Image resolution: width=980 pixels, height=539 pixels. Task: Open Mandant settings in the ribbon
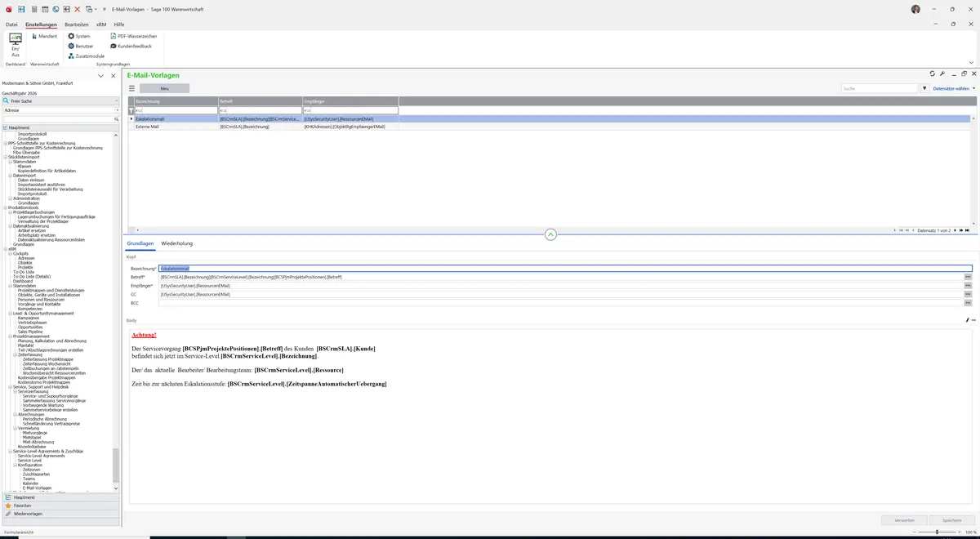44,36
